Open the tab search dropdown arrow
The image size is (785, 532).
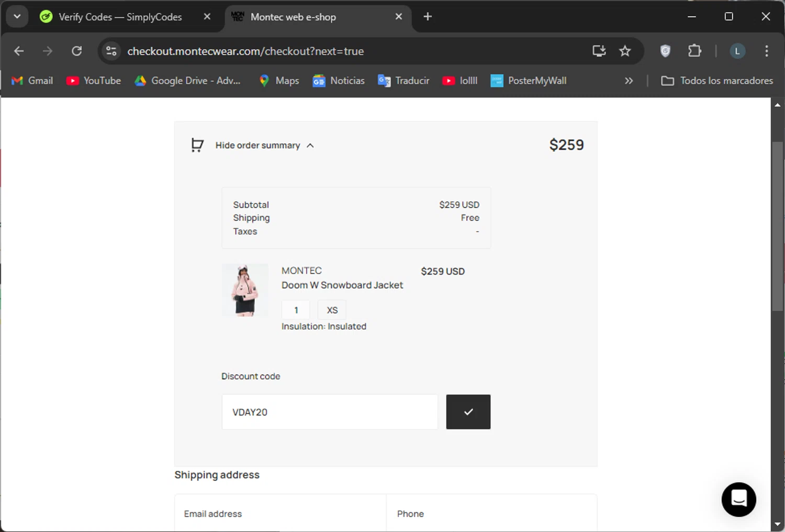pyautogui.click(x=17, y=17)
